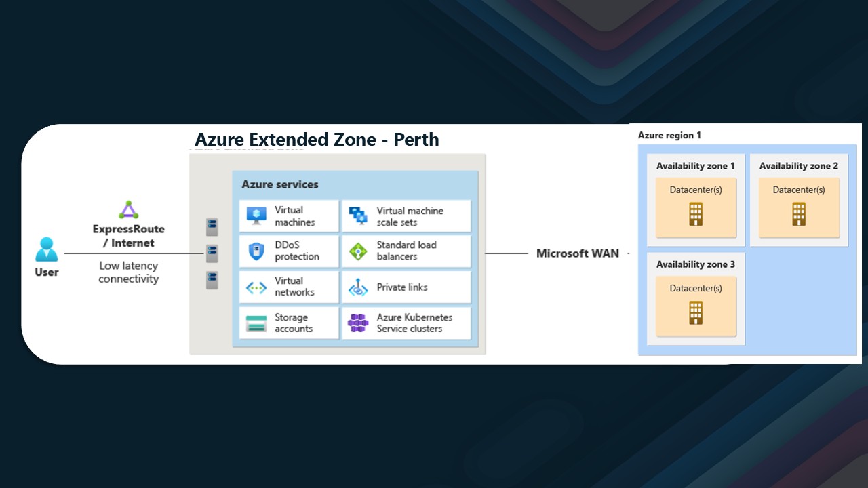The width and height of the screenshot is (868, 488).
Task: Click the 'Microsoft WAN' label
Action: click(578, 253)
